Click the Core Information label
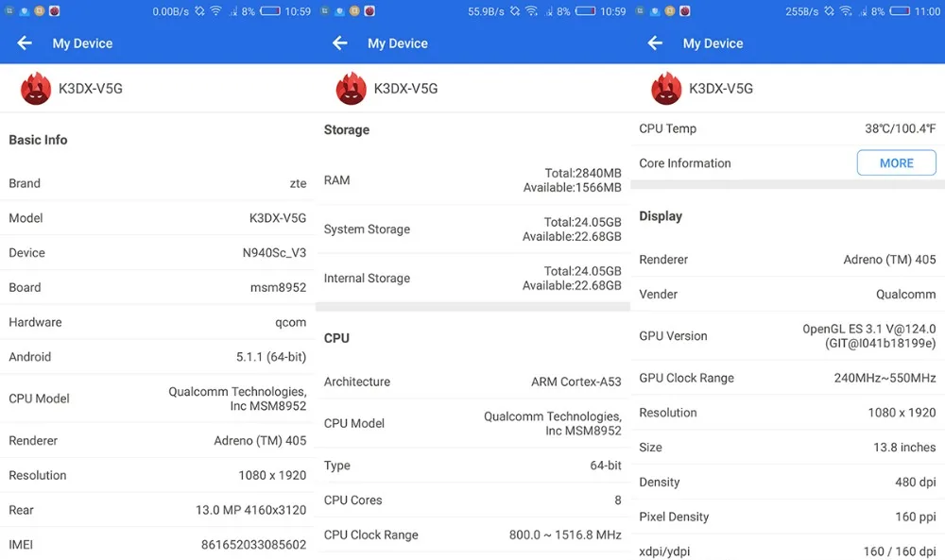 [684, 163]
